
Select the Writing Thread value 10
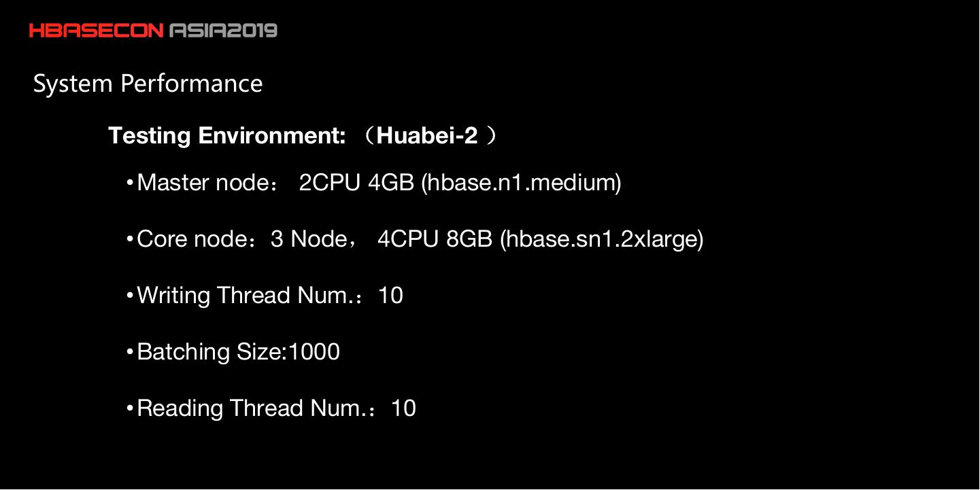click(x=390, y=296)
